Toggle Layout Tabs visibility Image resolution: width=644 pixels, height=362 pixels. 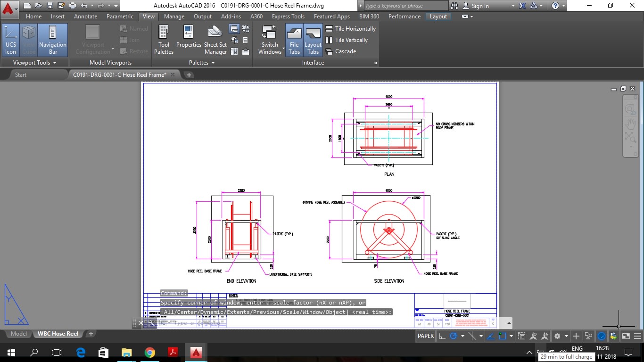point(313,39)
